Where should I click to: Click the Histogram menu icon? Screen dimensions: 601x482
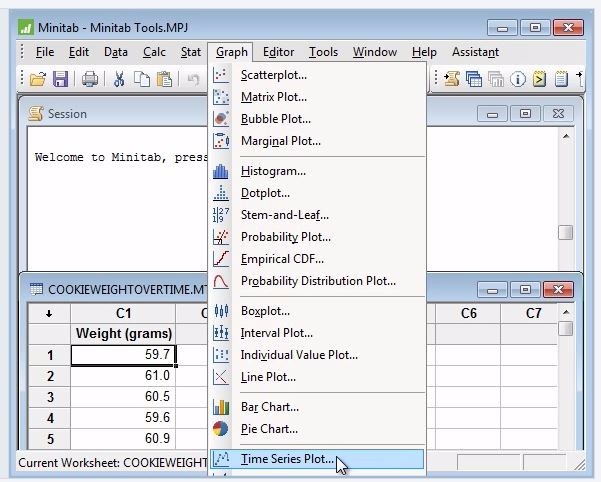click(x=221, y=171)
